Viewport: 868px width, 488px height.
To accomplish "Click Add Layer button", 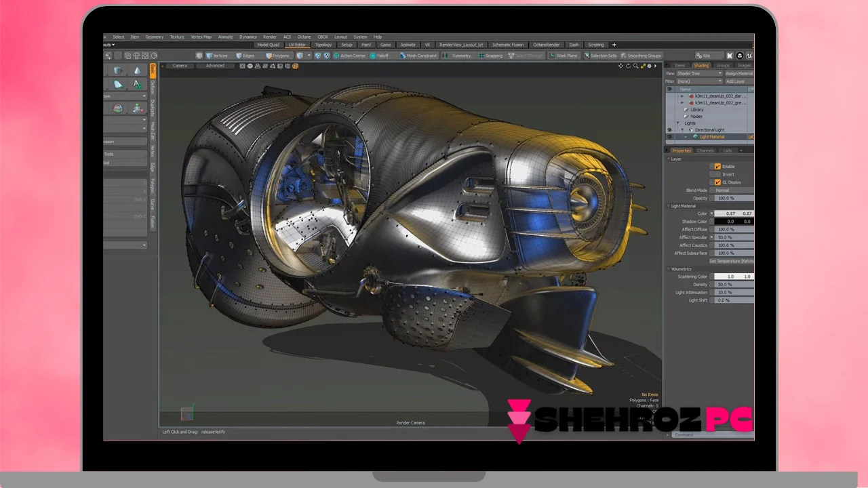I will [738, 81].
